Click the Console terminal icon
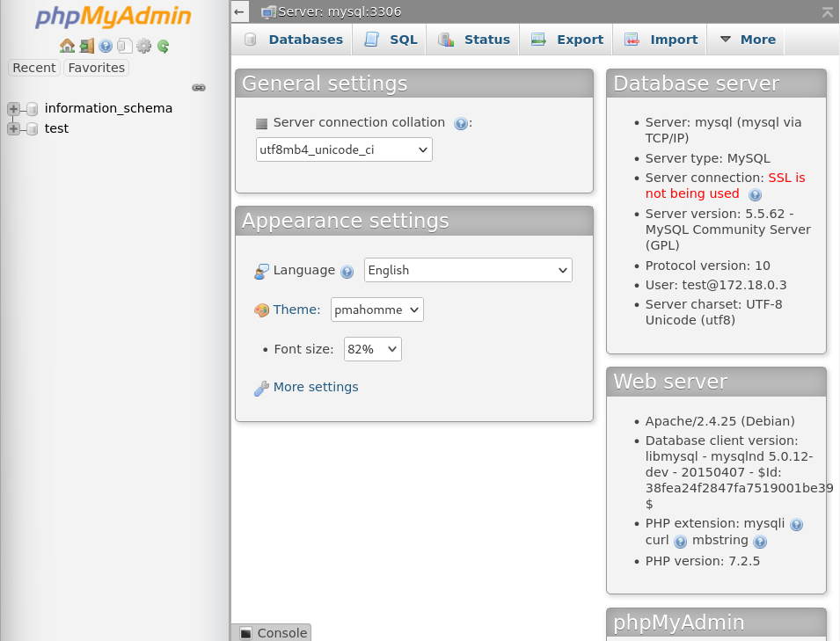 246,633
